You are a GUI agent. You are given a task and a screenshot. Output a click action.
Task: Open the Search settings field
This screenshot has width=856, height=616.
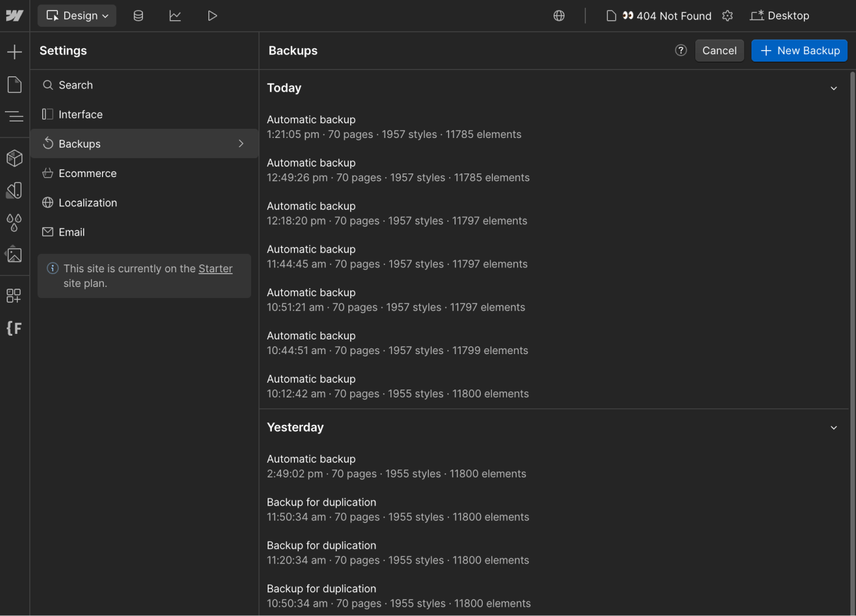click(x=76, y=85)
